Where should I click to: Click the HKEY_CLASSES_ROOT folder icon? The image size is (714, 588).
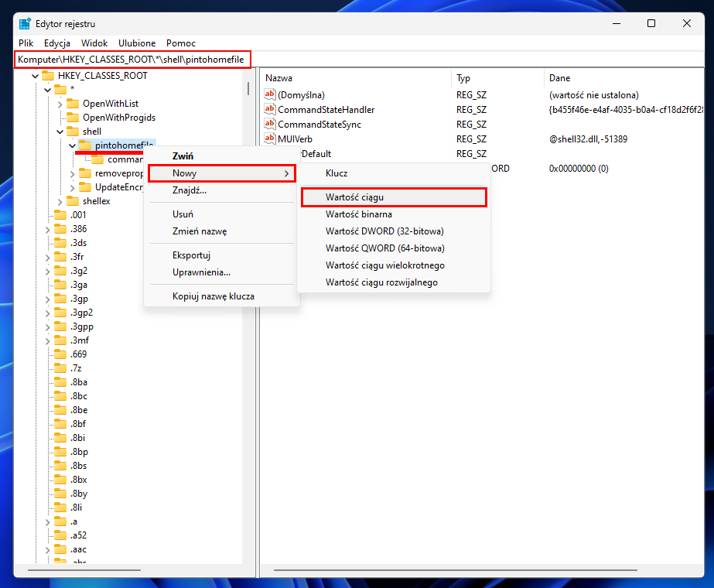point(48,76)
